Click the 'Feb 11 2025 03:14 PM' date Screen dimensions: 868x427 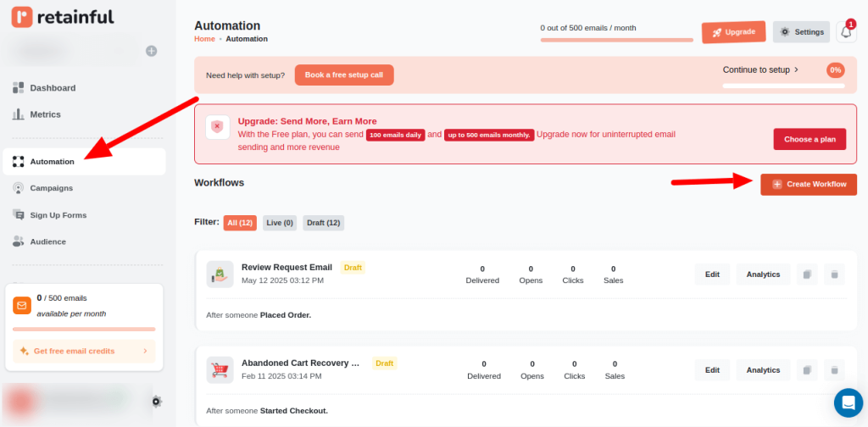[x=281, y=376]
